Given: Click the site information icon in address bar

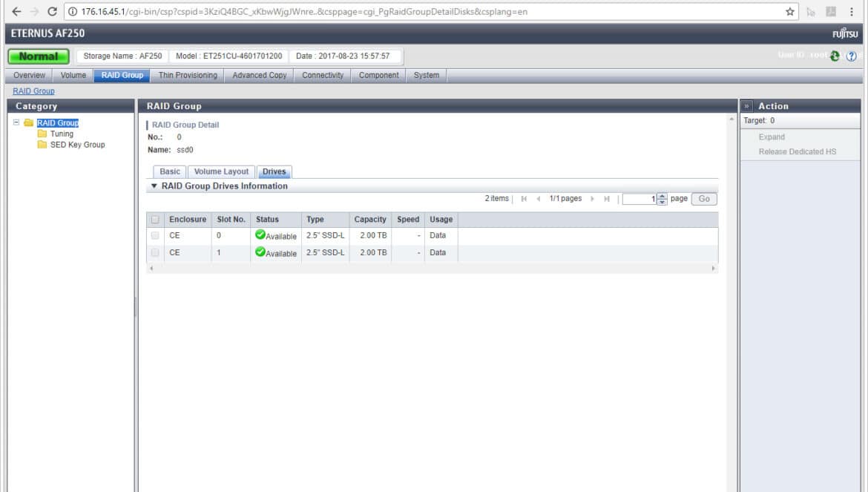Looking at the screenshot, I should coord(73,12).
